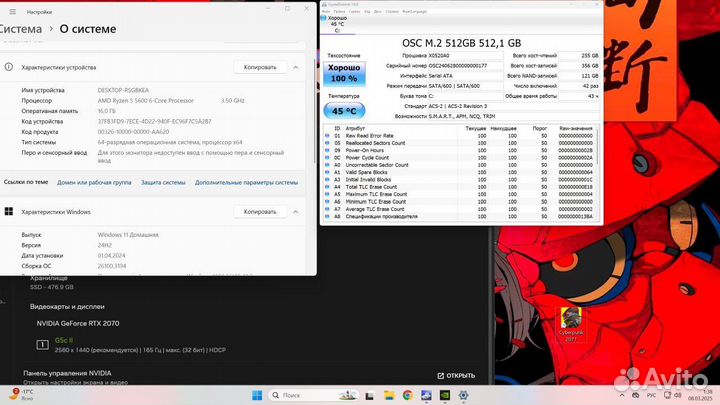
Task: Open the Settings gear in the taskbar
Action: 463,395
